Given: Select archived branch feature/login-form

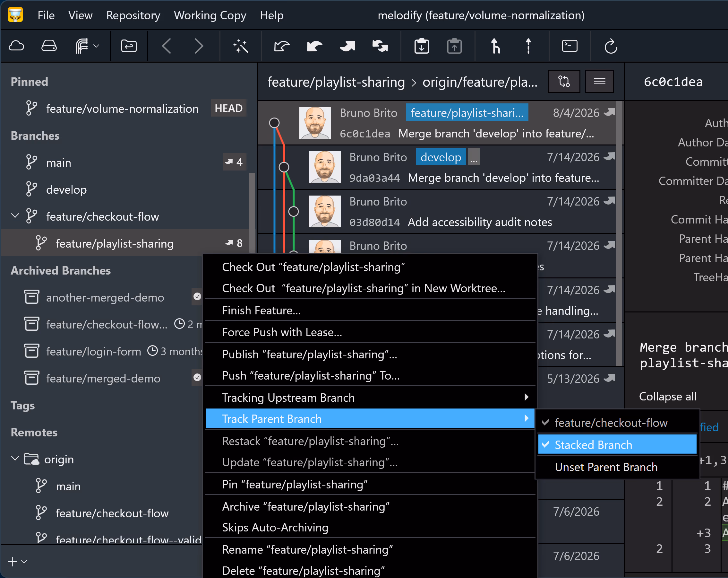Looking at the screenshot, I should [x=101, y=352].
